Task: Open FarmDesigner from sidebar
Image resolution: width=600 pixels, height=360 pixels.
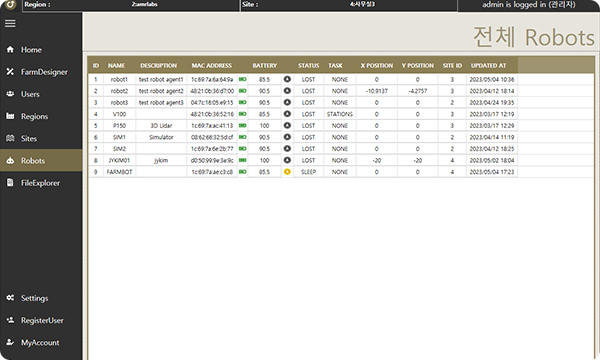Action: (x=41, y=72)
